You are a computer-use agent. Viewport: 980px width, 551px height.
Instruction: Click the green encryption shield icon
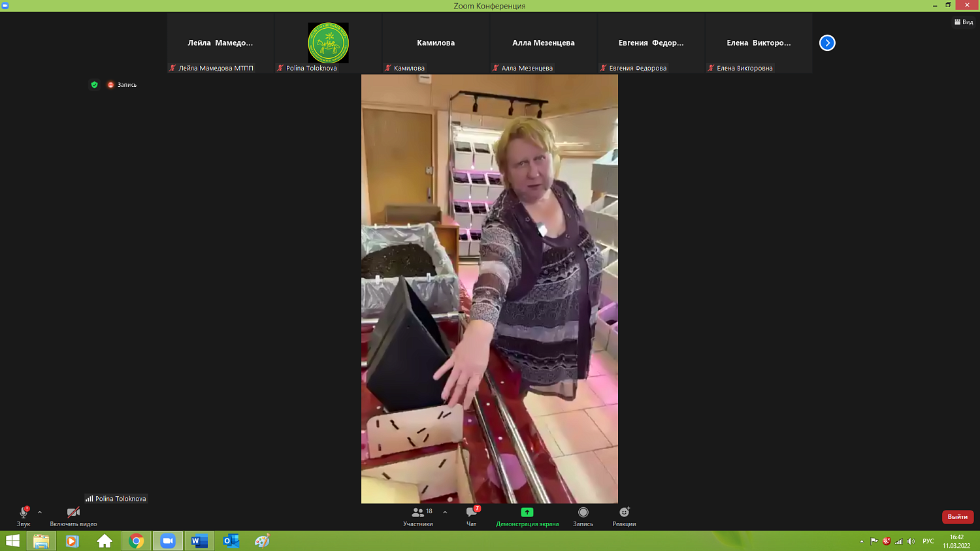point(94,85)
